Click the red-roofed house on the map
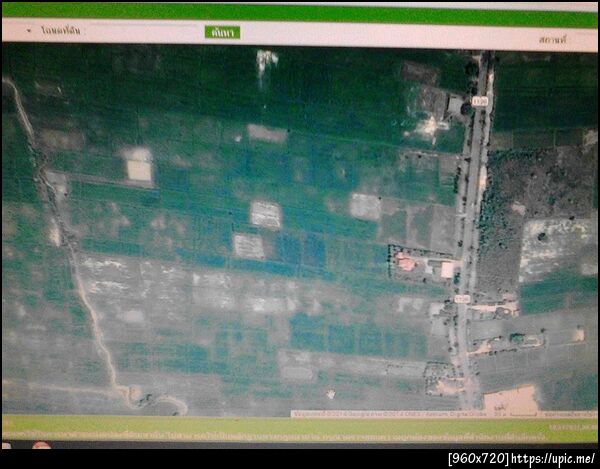This screenshot has height=469, width=600. (405, 262)
